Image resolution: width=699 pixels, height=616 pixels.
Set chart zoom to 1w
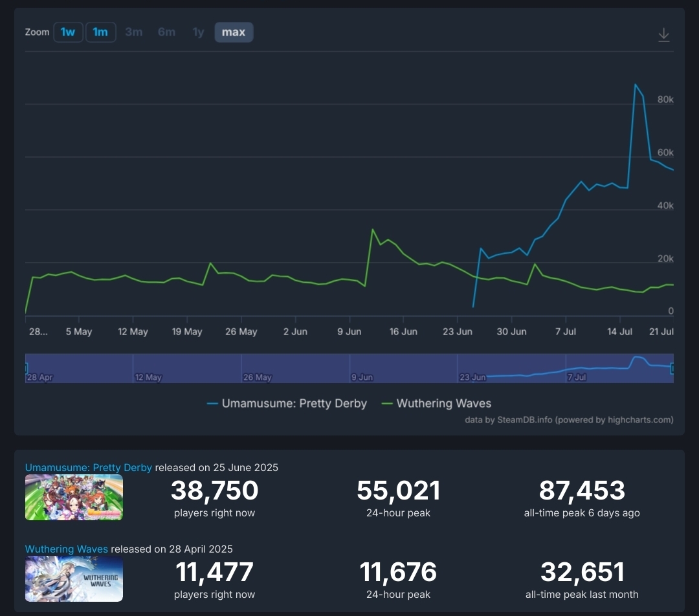68,32
